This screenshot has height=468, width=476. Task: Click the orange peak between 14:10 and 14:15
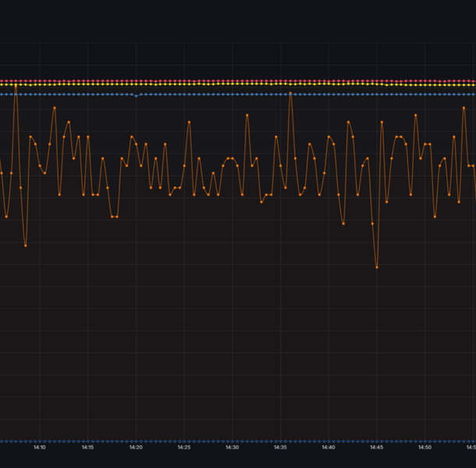coord(55,108)
